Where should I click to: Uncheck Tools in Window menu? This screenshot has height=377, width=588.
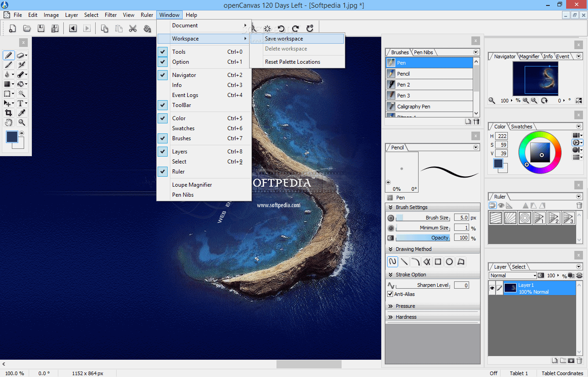[x=163, y=52]
